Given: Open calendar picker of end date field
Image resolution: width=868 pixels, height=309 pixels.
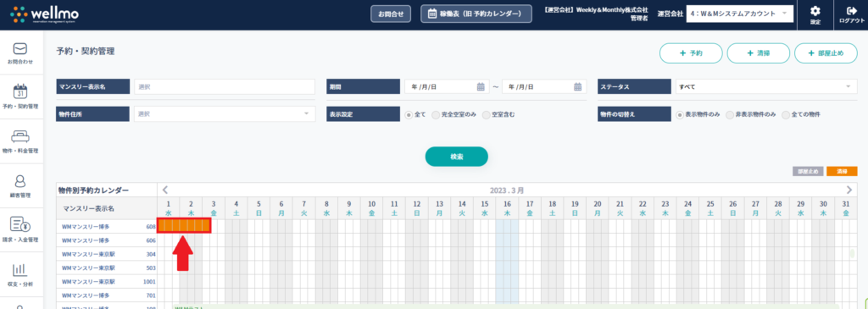Looking at the screenshot, I should (x=577, y=87).
